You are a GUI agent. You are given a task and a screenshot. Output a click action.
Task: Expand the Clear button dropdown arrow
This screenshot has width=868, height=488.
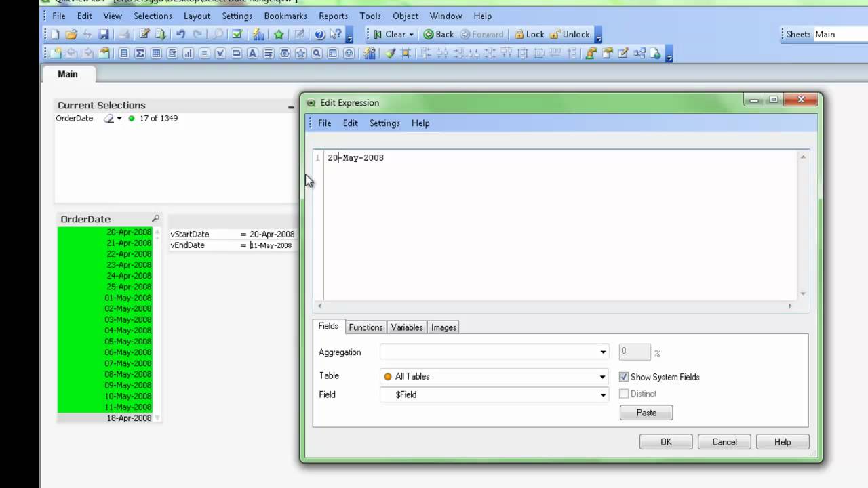coord(411,35)
